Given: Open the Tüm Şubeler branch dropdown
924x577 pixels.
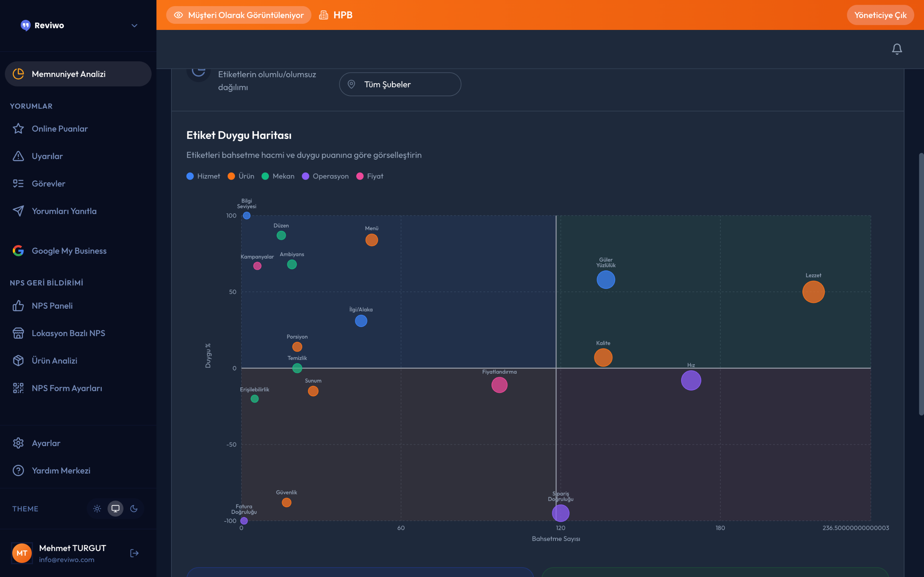Looking at the screenshot, I should [400, 84].
